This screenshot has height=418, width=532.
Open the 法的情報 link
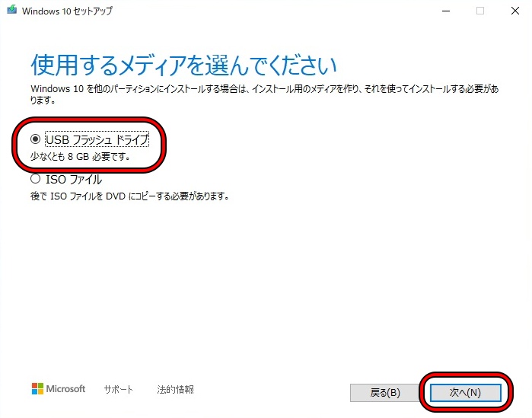[175, 390]
